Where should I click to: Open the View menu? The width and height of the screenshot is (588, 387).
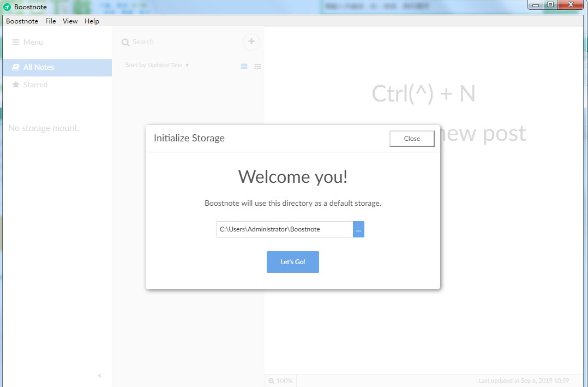click(x=70, y=21)
